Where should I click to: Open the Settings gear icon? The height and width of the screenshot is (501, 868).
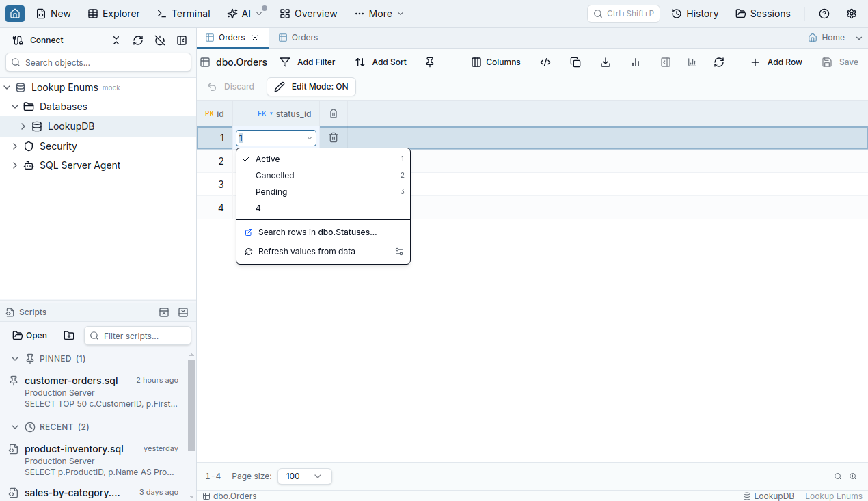[x=852, y=14]
